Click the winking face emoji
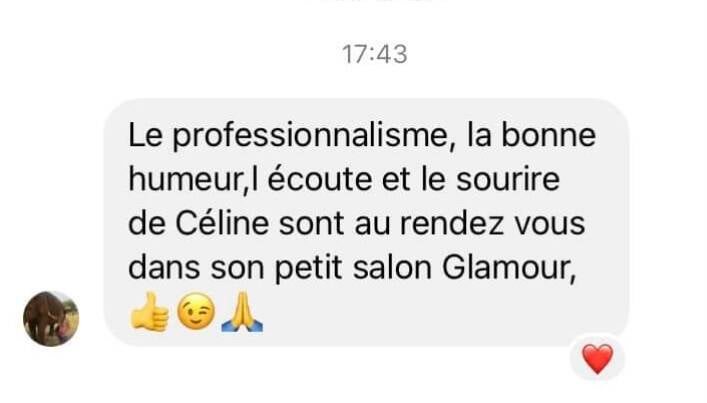The width and height of the screenshot is (707, 403). click(x=196, y=311)
